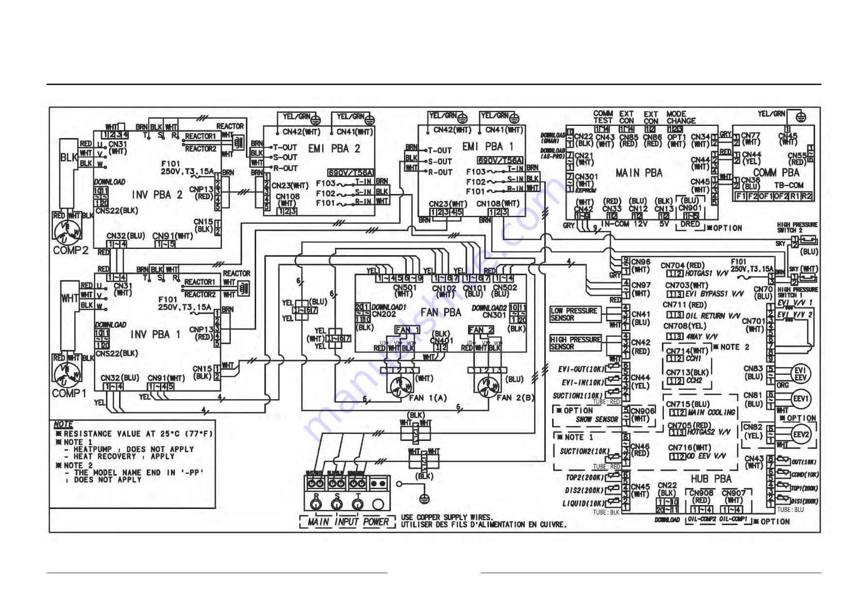
Task: Click the COMM PBA label
Action: pos(776,173)
